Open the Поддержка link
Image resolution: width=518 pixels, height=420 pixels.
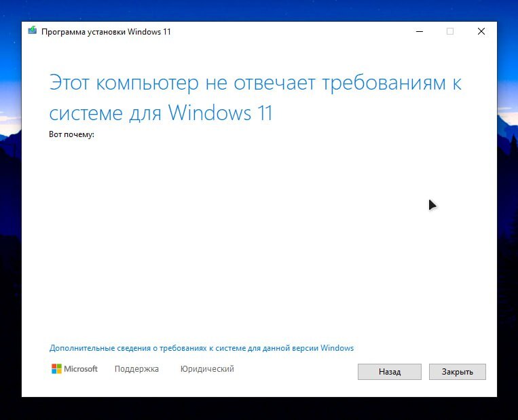click(136, 369)
